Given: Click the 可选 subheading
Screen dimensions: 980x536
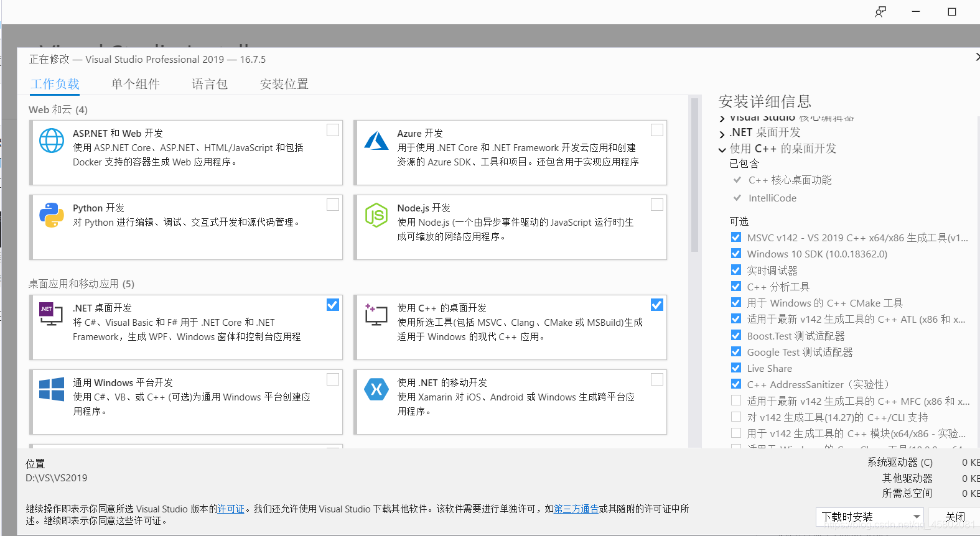Looking at the screenshot, I should pyautogui.click(x=739, y=221).
